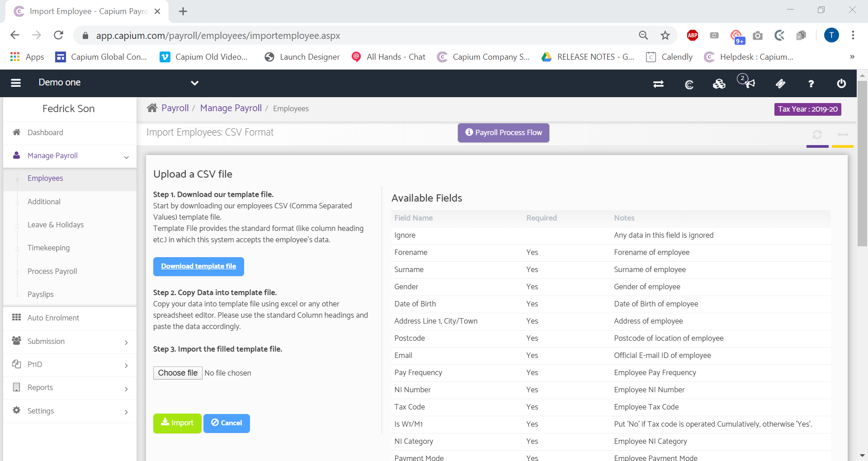Follow Manage Payroll breadcrumb link
The width and height of the screenshot is (868, 461).
coord(231,108)
